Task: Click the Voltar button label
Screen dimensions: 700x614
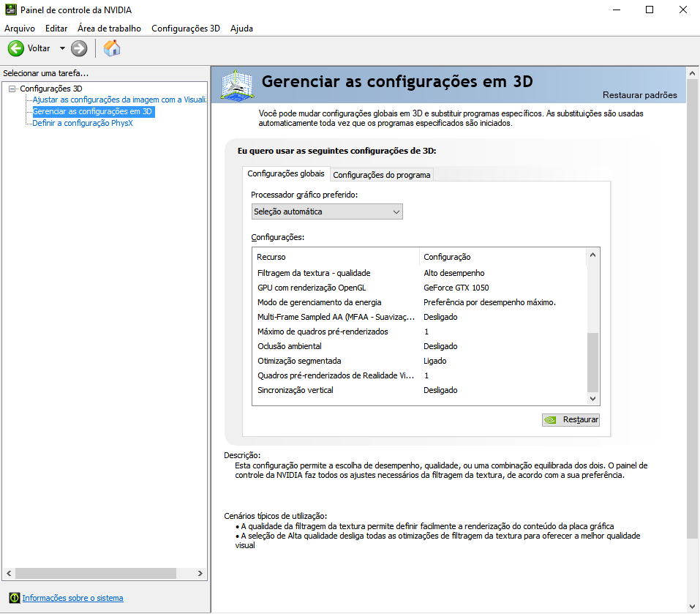Action: [x=39, y=48]
